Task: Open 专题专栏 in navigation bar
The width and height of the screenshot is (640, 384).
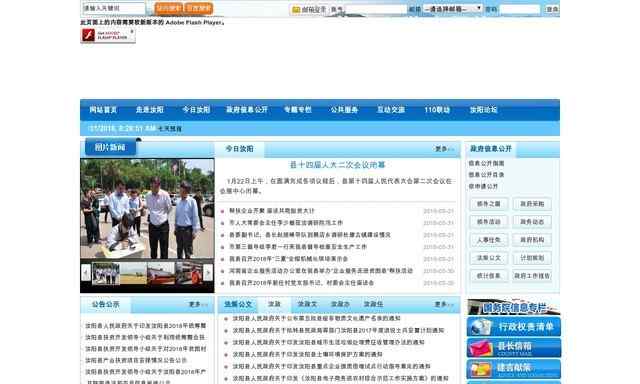Action: (298, 110)
